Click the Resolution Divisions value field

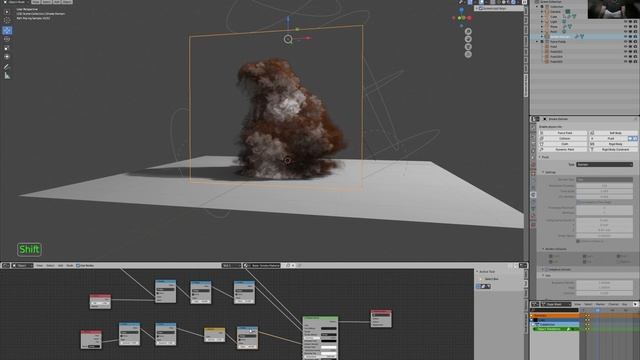[x=604, y=185]
